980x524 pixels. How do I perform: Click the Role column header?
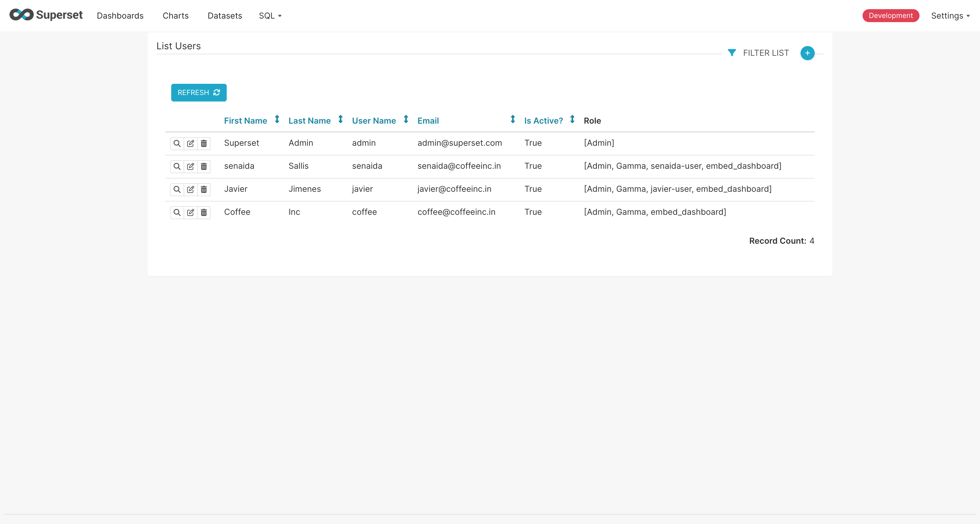592,121
